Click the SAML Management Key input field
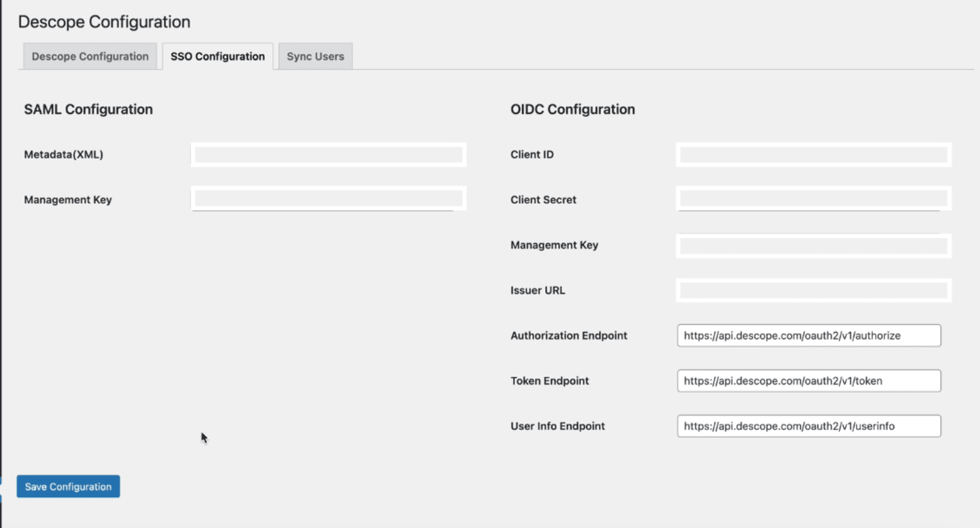 (328, 199)
